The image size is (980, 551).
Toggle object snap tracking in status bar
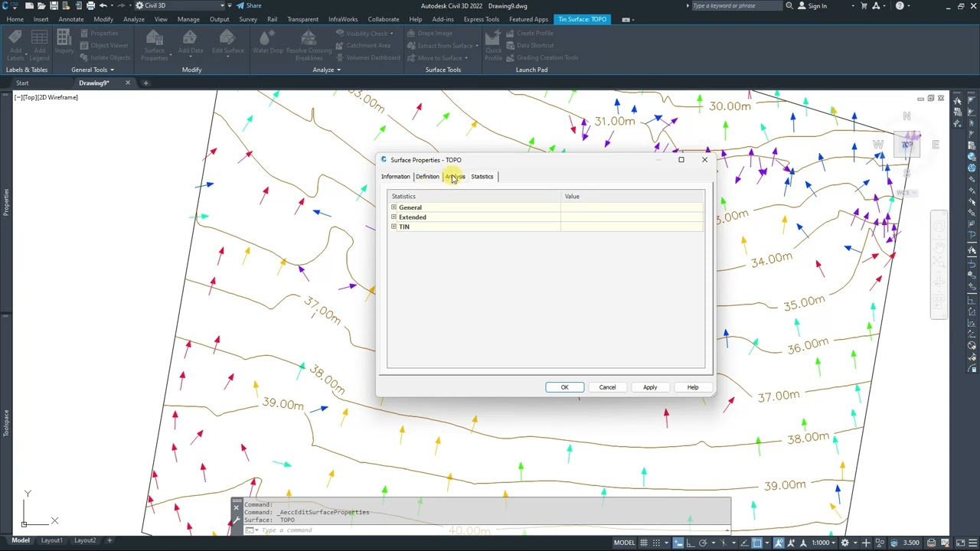pyautogui.click(x=745, y=543)
